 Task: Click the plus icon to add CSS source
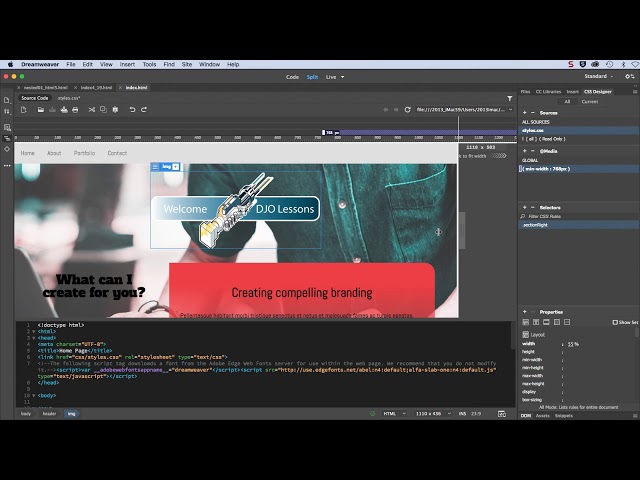coord(524,113)
